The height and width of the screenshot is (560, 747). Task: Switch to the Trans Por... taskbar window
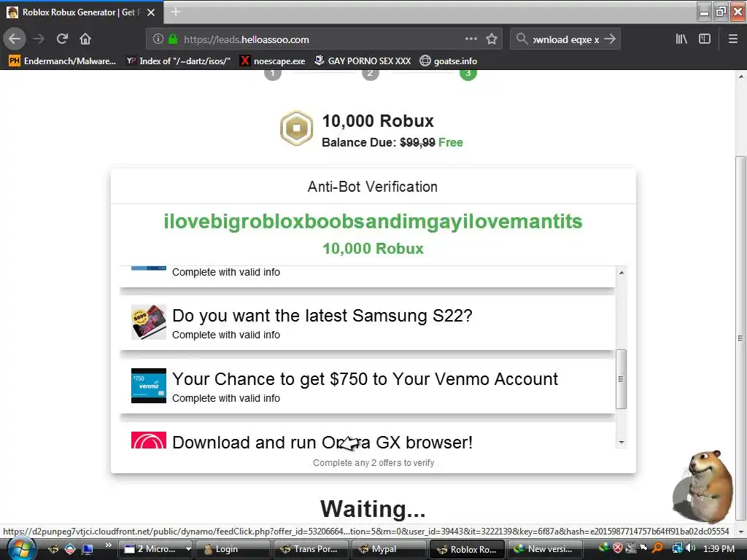pos(311,549)
